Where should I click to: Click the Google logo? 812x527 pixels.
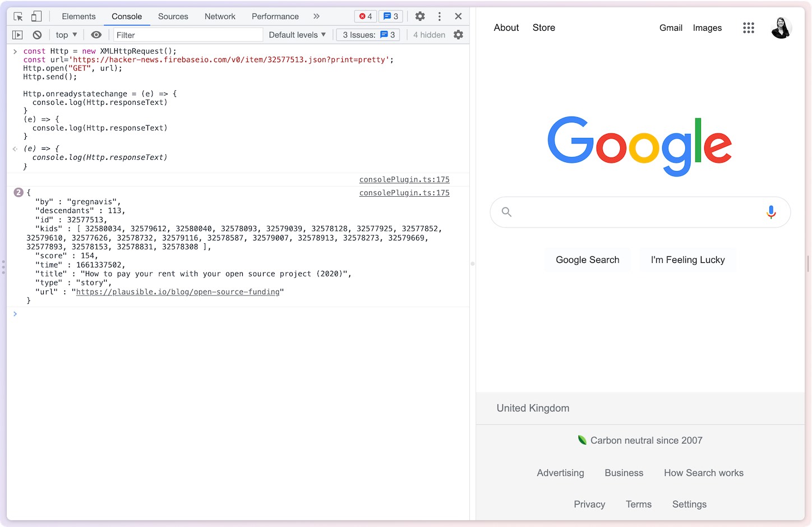(640, 146)
